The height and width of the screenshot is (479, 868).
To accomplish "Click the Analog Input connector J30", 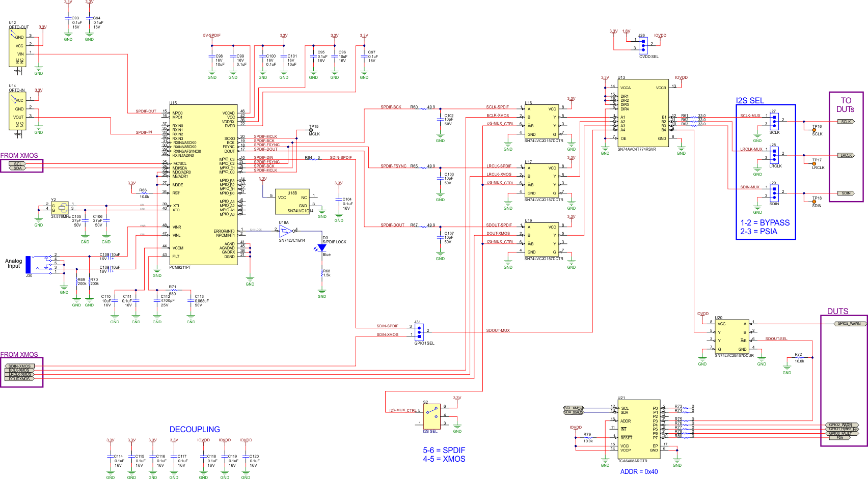I will click(x=29, y=265).
